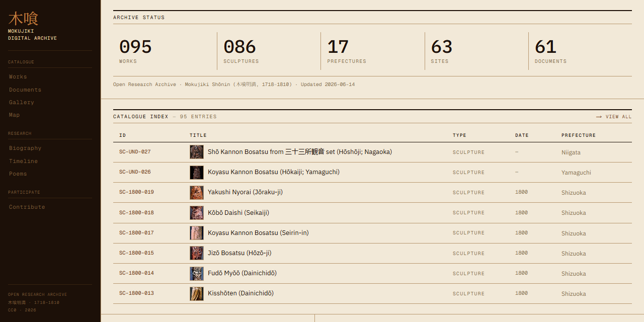Click the 61 Documents statistic
Screen dimensions: 644x322
coord(580,51)
